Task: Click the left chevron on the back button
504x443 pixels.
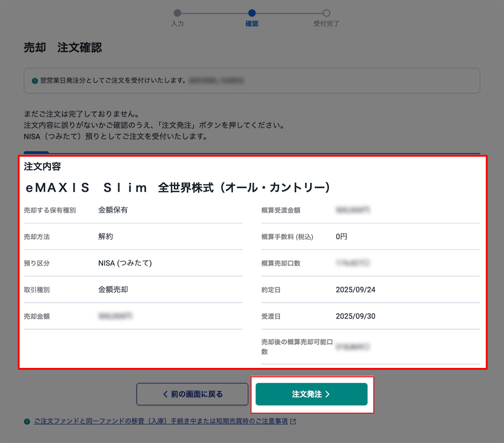Action: pos(165,394)
